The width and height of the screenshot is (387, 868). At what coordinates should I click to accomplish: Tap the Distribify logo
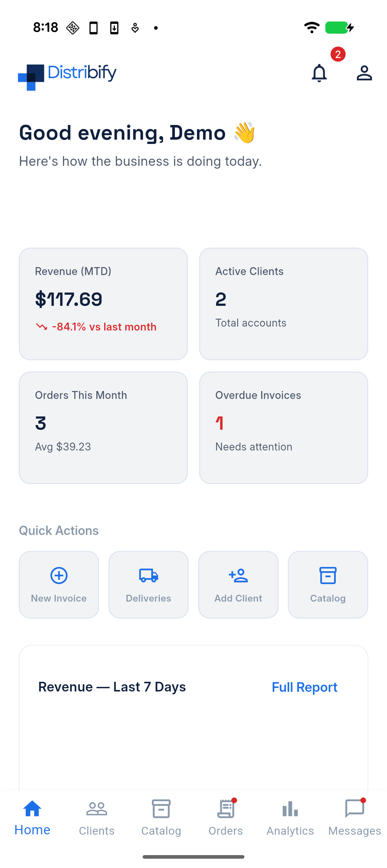coord(67,77)
